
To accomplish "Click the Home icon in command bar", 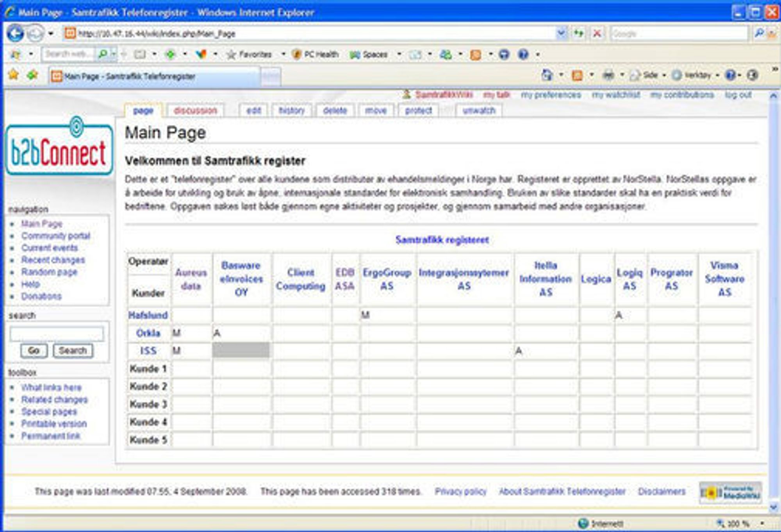I will (547, 75).
